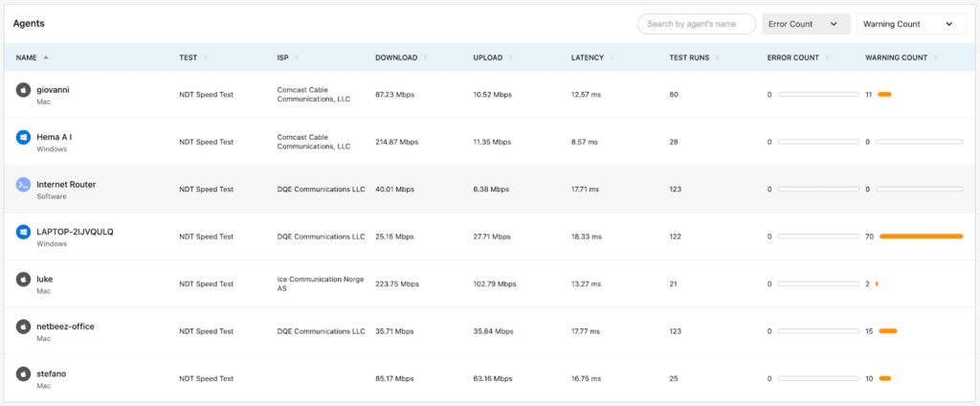This screenshot has height=406, width=980.
Task: Open the netbeez-office agent link
Action: click(x=65, y=327)
